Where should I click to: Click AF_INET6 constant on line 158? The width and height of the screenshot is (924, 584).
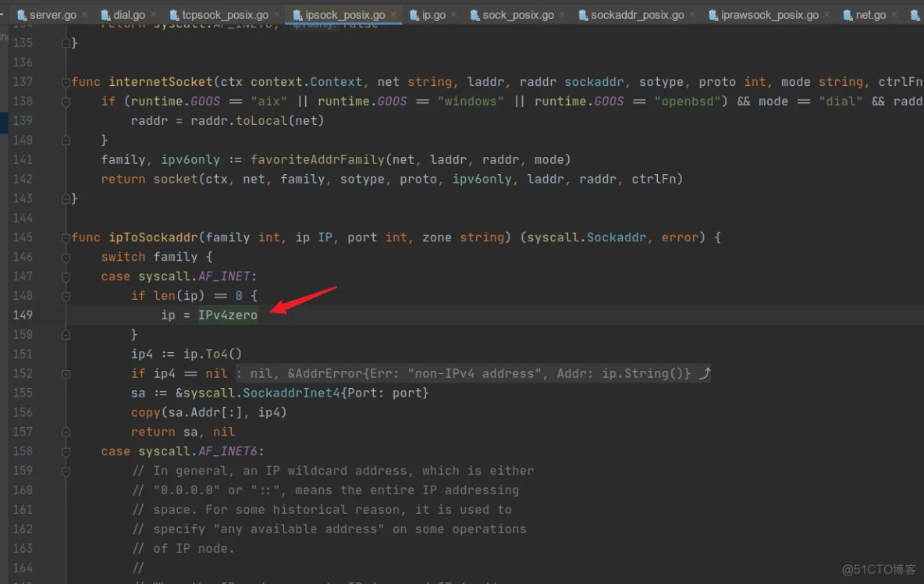pos(227,451)
